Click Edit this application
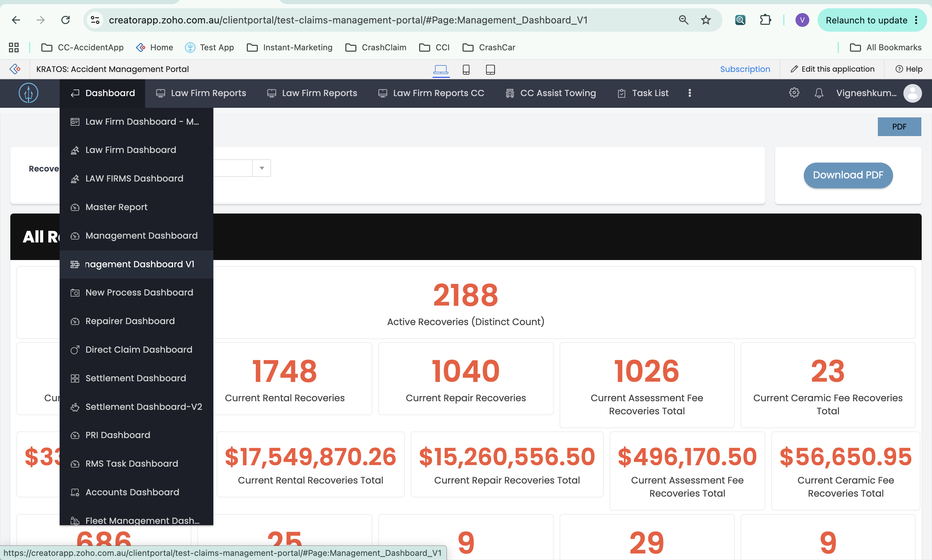932x560 pixels. (x=832, y=69)
